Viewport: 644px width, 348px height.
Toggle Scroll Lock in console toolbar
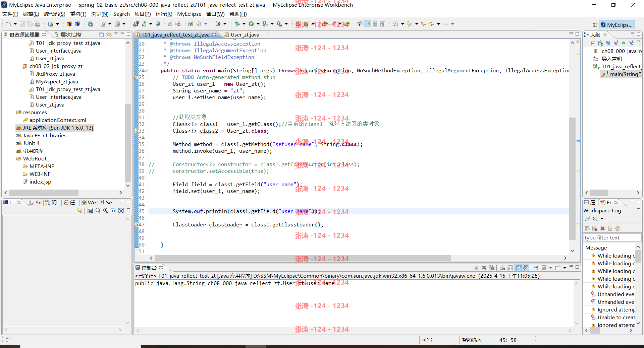[x=510, y=268]
